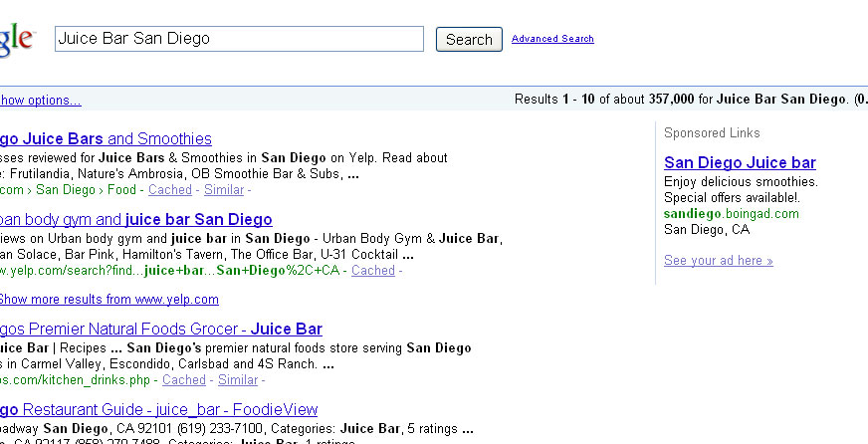Screen dimensions: 868x444
Task: Click 'Special offers available!.' ad line
Action: tap(732, 198)
